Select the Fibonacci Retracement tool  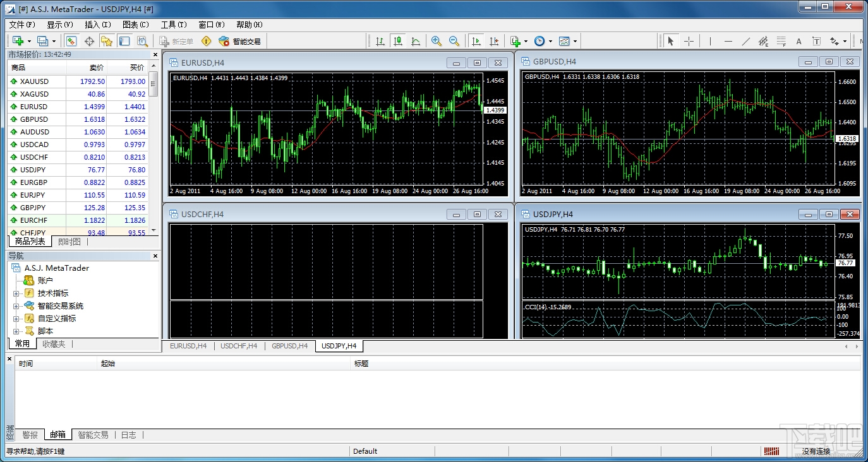781,41
